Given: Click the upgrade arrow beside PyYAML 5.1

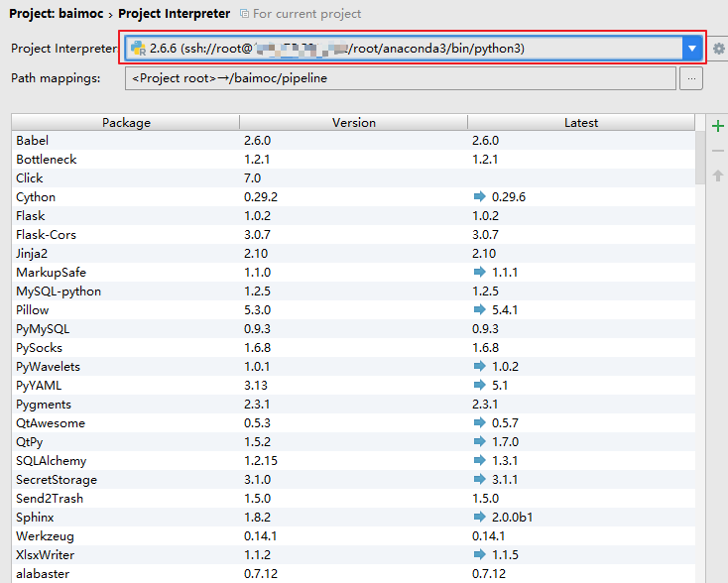Looking at the screenshot, I should [479, 386].
